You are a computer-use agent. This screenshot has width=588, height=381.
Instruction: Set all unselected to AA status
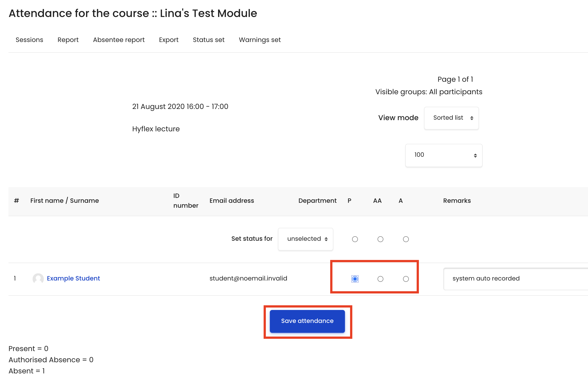tap(380, 239)
